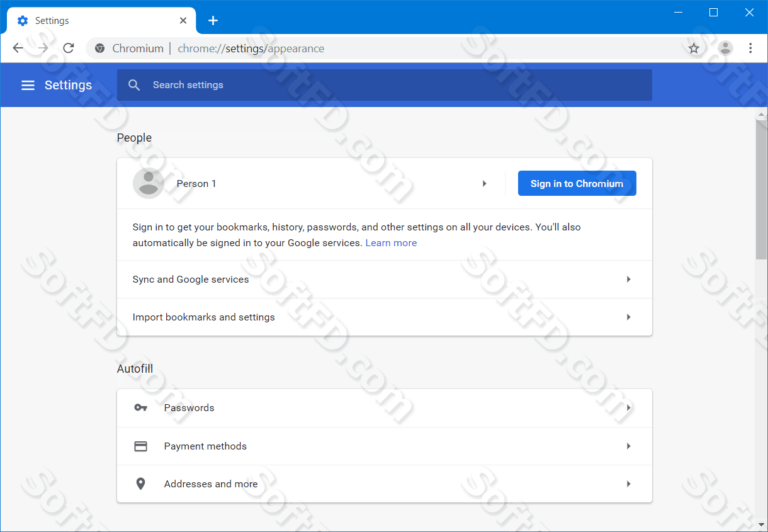Click the key icon beside Passwords
This screenshot has width=768, height=532.
click(141, 408)
